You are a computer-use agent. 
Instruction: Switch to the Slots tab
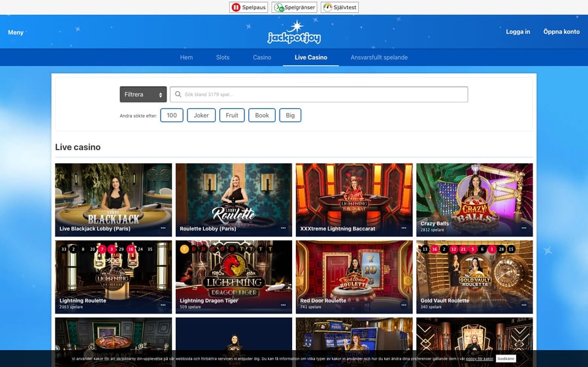[223, 57]
